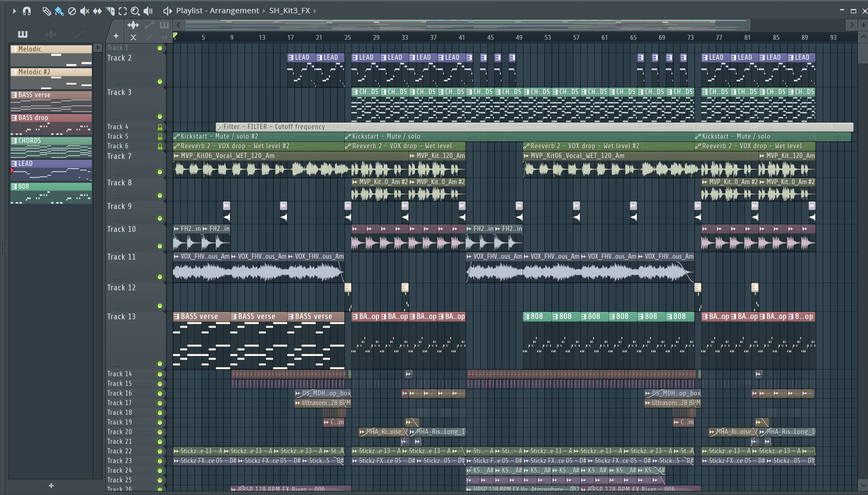Click the Track 10 header
Screen dimensions: 868x495
[136, 238]
